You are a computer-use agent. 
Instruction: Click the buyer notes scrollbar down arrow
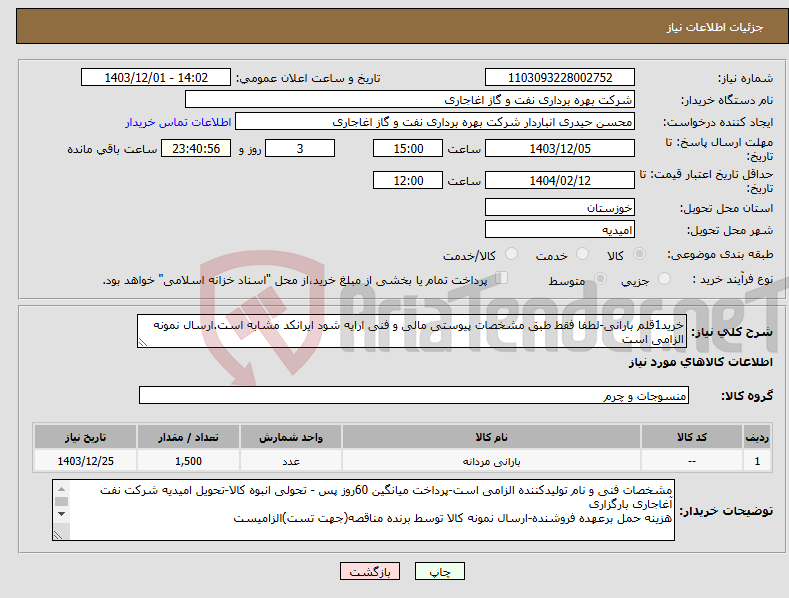point(61,514)
